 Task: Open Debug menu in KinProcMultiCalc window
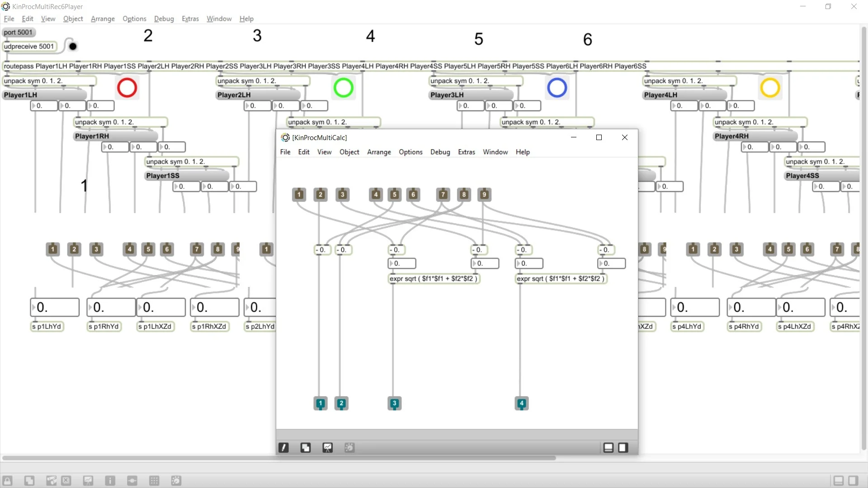click(x=440, y=152)
